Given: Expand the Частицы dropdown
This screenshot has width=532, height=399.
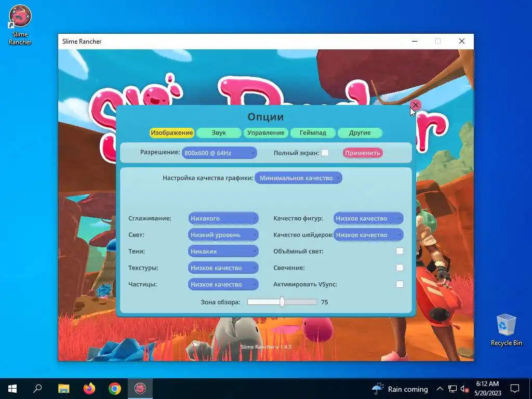Looking at the screenshot, I should tap(223, 284).
